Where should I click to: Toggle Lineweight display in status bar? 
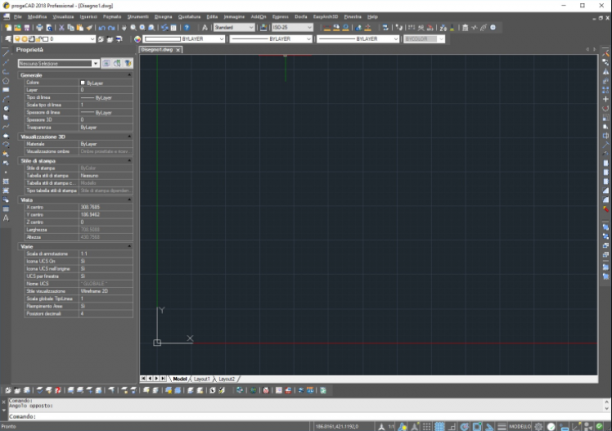coord(502,427)
